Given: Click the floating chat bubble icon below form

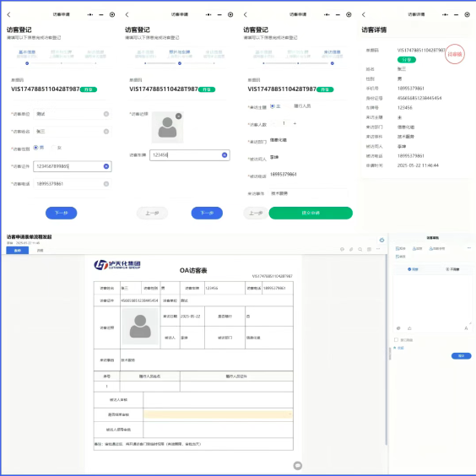Looking at the screenshot, I should [x=298, y=465].
